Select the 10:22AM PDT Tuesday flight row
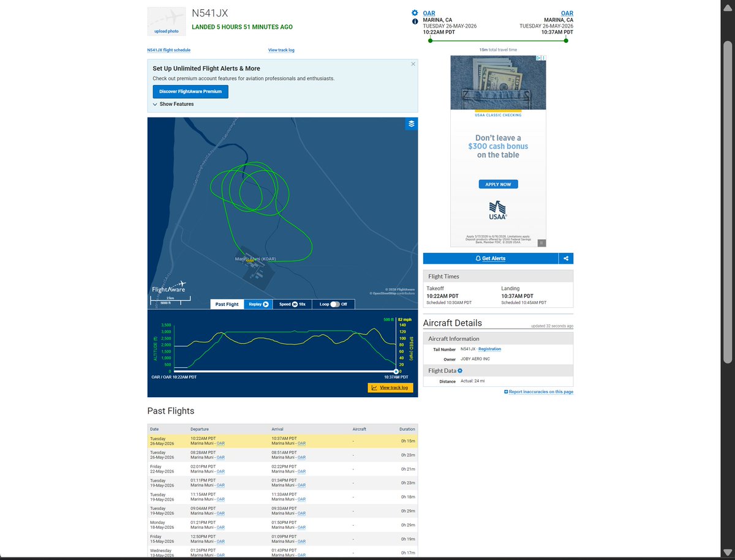Viewport: 735px width, 560px height. point(282,441)
